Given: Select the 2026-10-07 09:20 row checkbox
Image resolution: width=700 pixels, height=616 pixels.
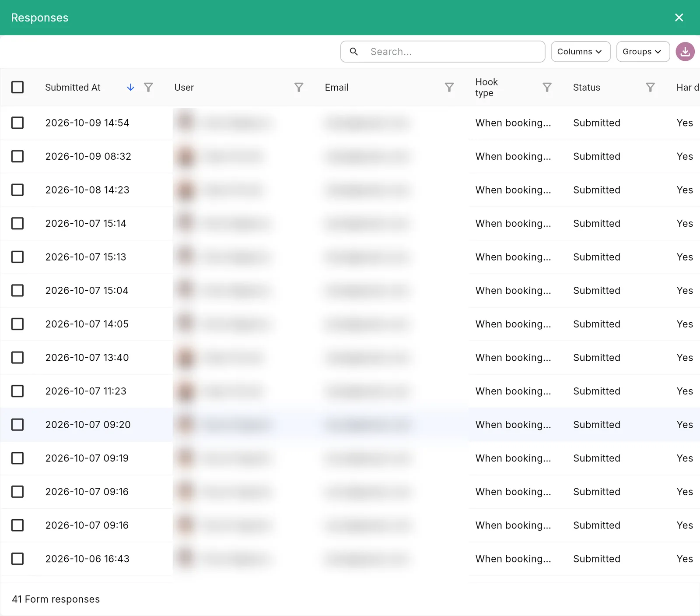Looking at the screenshot, I should point(17,425).
